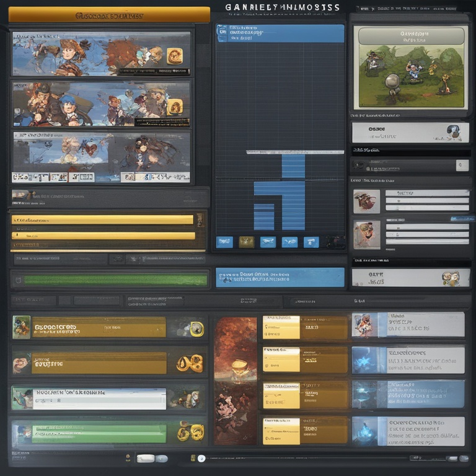
Task: Click the gold coin badge on the second banner
Action: tap(175, 107)
